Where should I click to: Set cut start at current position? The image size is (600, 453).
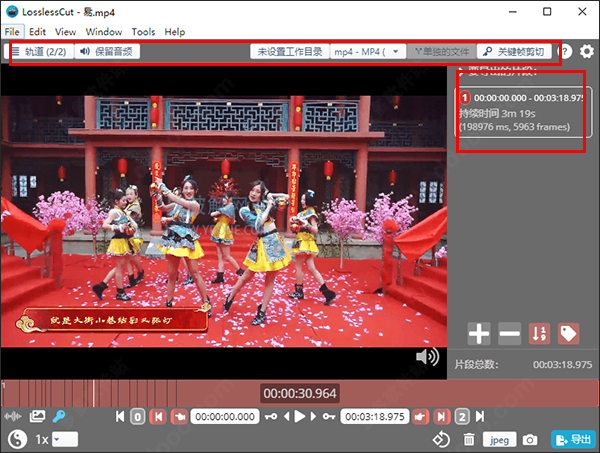[179, 417]
